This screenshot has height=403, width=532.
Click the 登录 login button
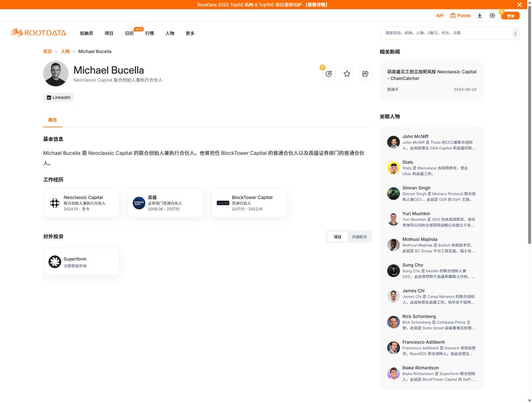[x=510, y=16]
